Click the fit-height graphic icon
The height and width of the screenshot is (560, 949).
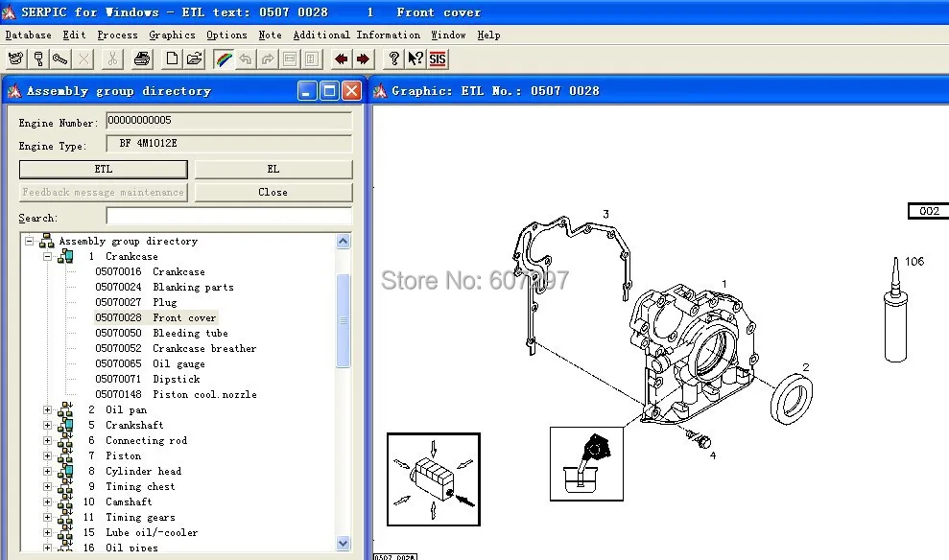(x=312, y=58)
